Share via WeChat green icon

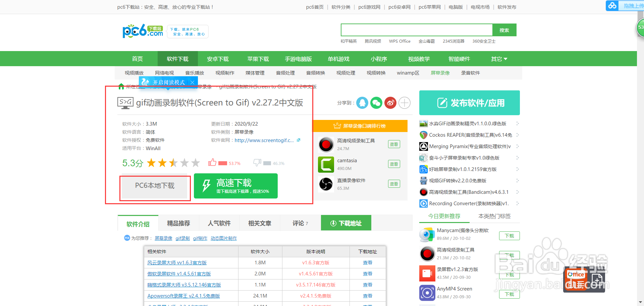(x=376, y=103)
